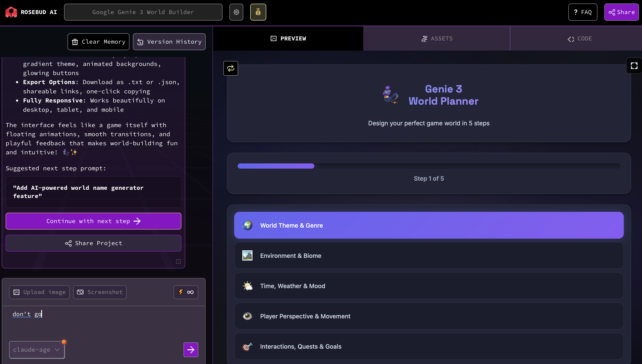Expand Player Perspective & Movement section
The width and height of the screenshot is (642, 364).
429,316
